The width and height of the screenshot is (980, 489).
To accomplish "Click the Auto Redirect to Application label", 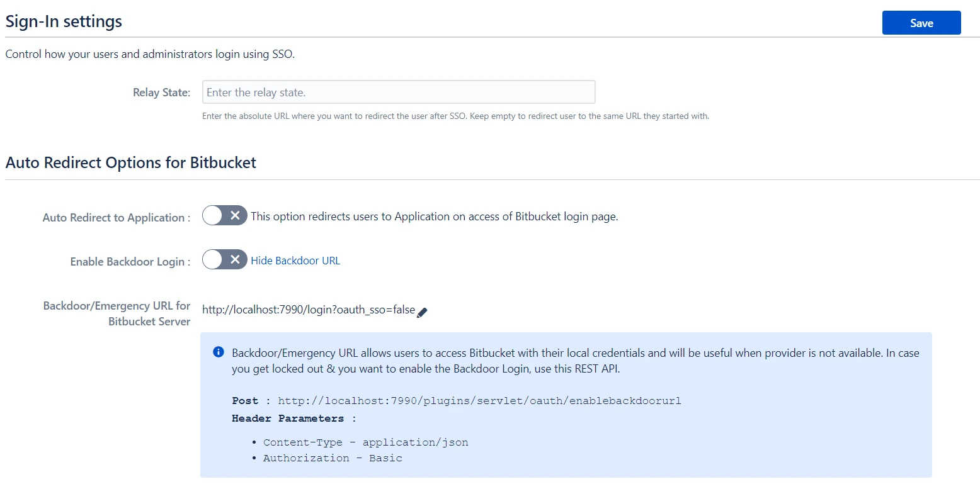I will (117, 218).
